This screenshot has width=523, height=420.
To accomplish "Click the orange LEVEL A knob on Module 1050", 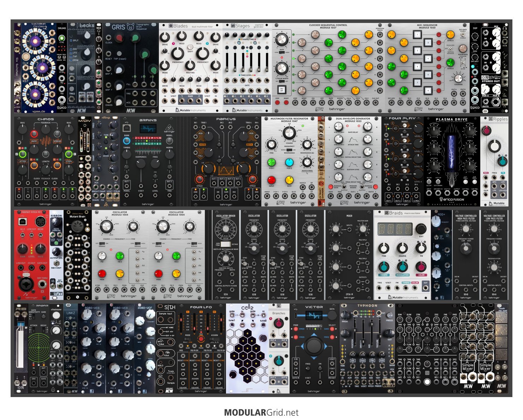I will [x=450, y=34].
